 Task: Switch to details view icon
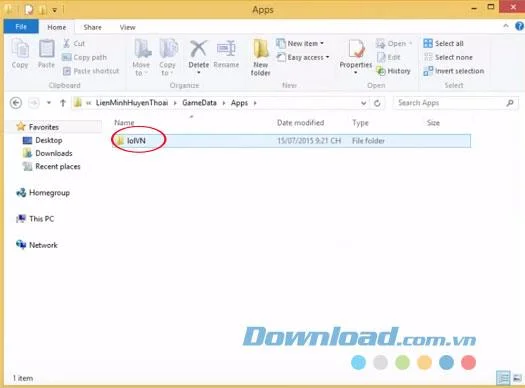503,378
